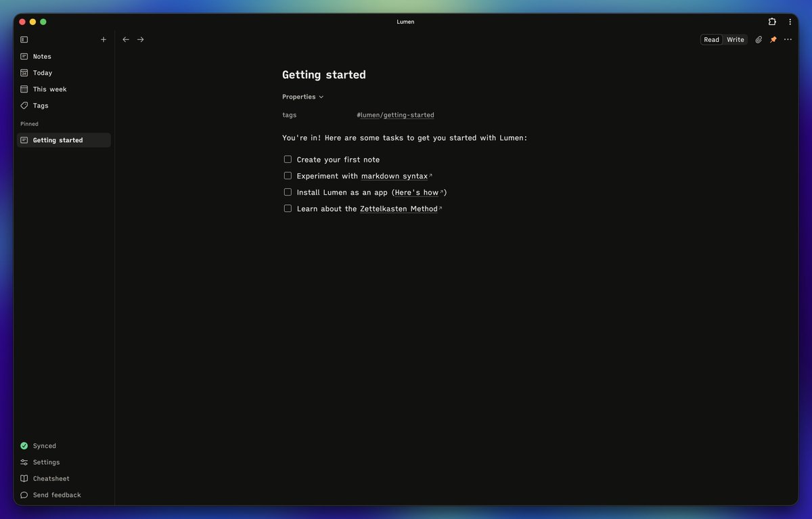Click the Send feedback speech bubble icon
This screenshot has height=519, width=812.
click(x=24, y=495)
